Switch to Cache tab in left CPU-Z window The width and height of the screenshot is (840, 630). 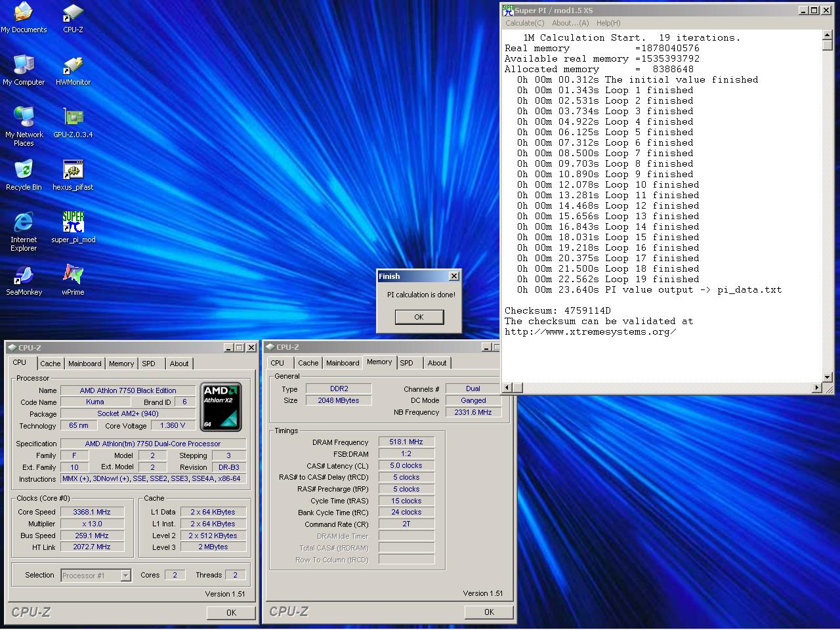[x=51, y=364]
